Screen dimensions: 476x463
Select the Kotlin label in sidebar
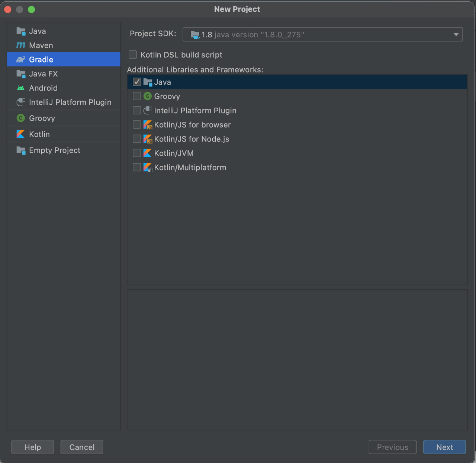(x=39, y=134)
